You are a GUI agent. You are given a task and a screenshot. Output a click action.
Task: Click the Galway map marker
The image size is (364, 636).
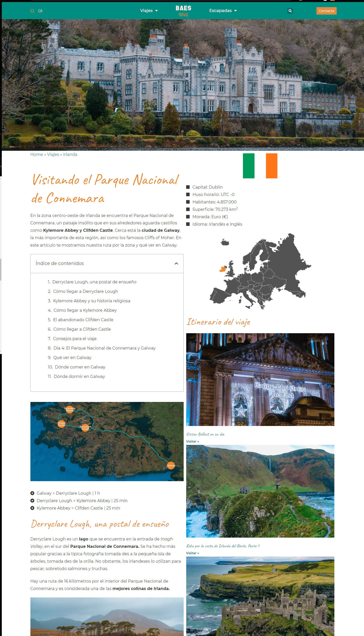click(x=171, y=466)
